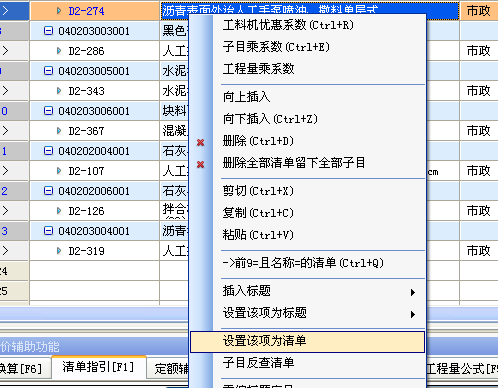Open the 设置该项为标题 submenu

tap(307, 313)
